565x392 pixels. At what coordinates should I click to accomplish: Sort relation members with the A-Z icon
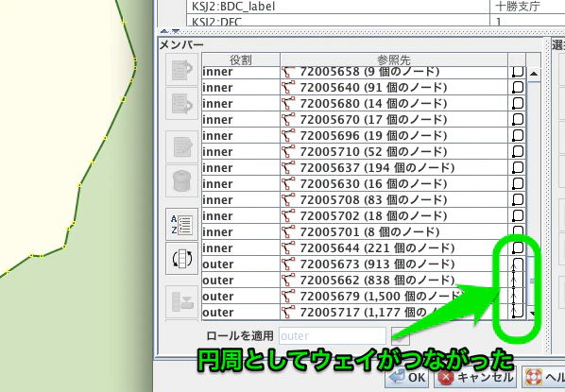point(181,224)
